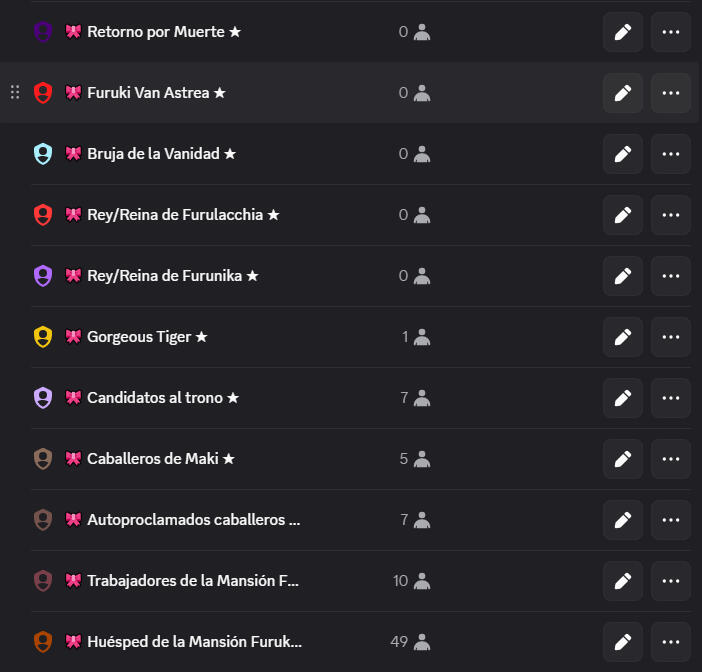Viewport: 702px width, 672px height.
Task: Show more options for Candidatos al trono
Action: coord(671,398)
